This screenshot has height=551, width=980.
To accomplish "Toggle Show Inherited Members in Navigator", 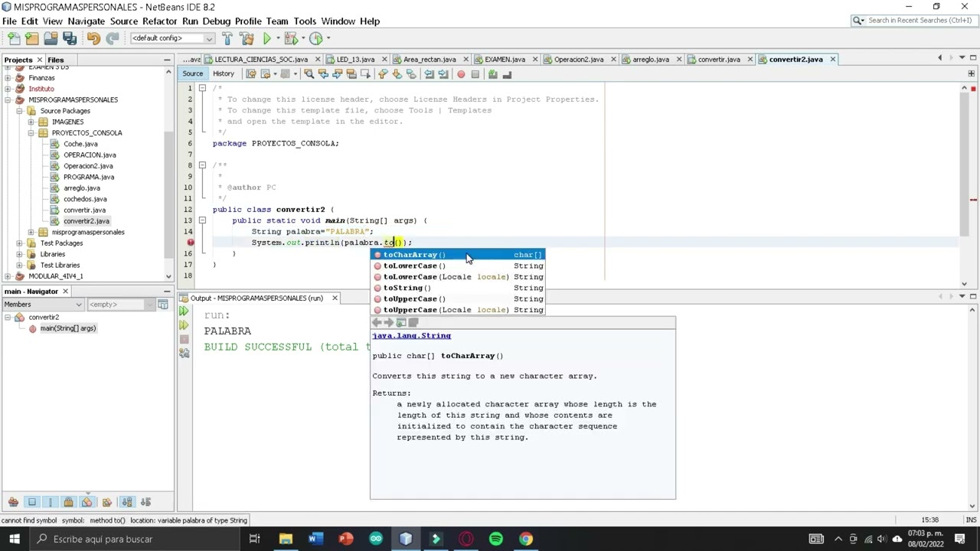I will pyautogui.click(x=13, y=502).
